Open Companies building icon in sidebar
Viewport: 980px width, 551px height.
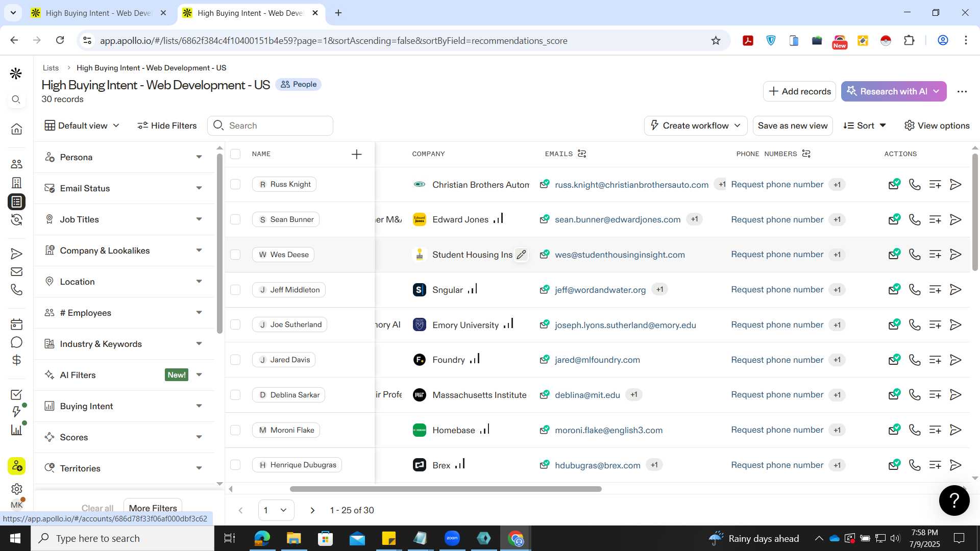click(x=16, y=183)
